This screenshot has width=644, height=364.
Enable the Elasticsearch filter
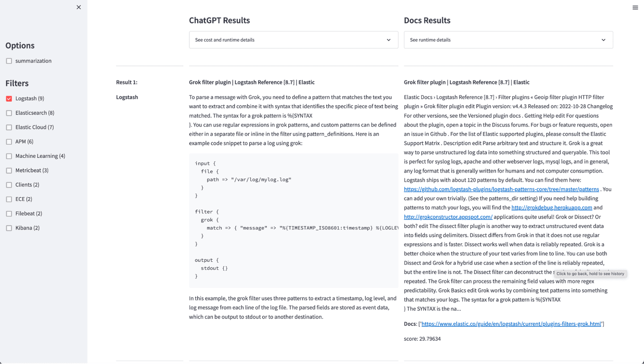(9, 113)
